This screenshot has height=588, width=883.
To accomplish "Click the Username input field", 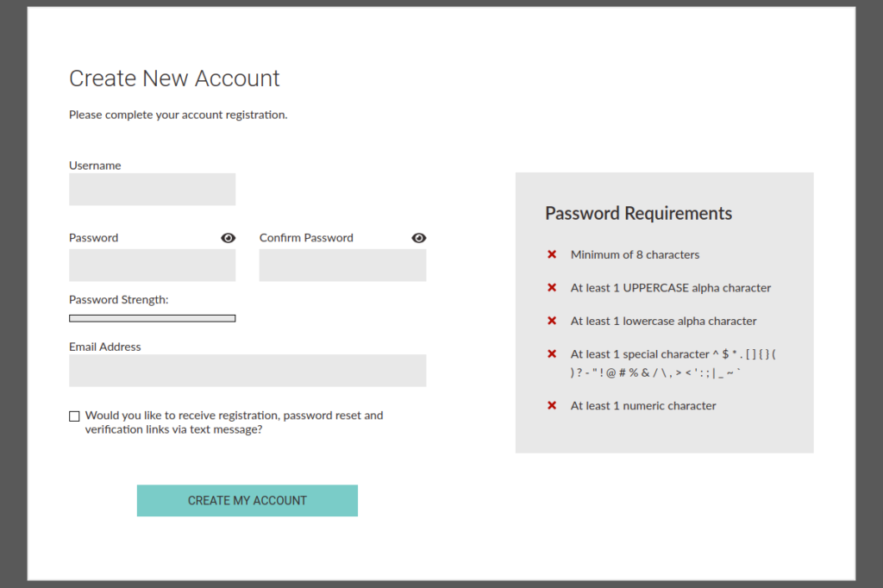I will tap(152, 189).
